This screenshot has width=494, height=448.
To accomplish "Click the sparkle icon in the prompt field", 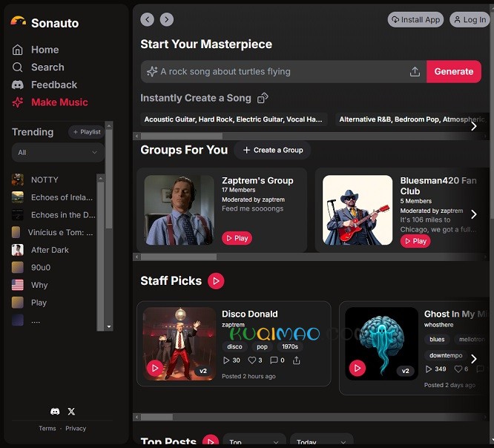I will pos(152,71).
